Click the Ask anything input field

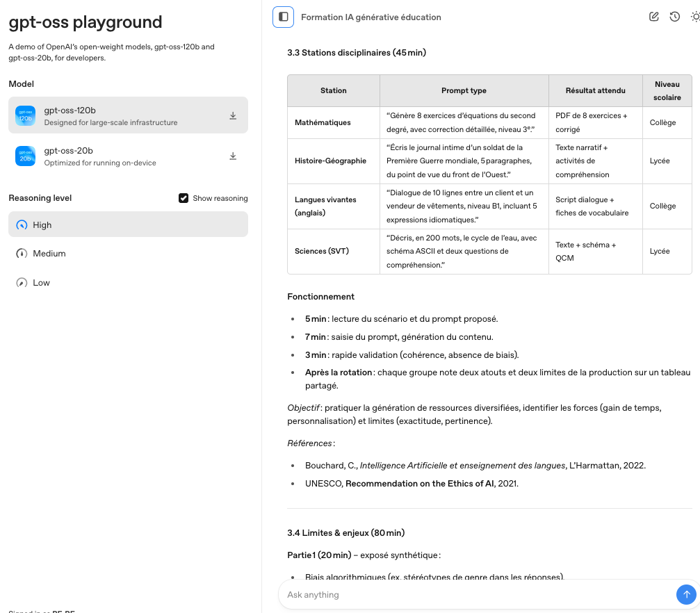pos(476,595)
